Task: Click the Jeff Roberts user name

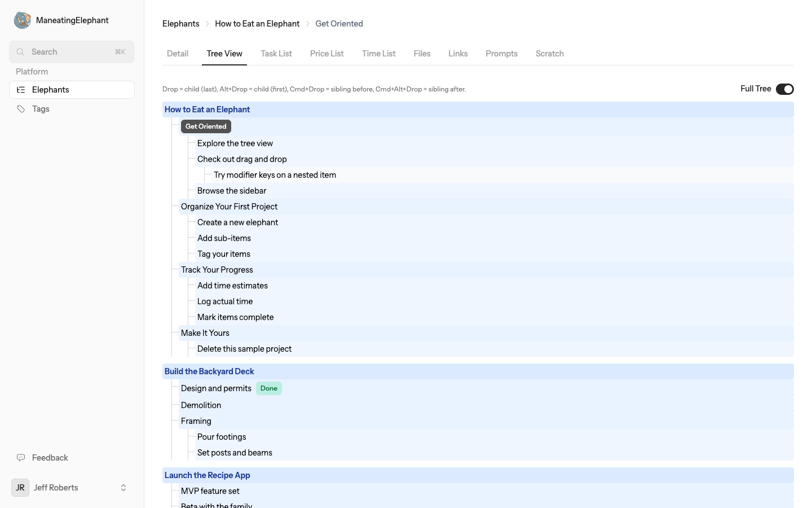Action: click(56, 488)
